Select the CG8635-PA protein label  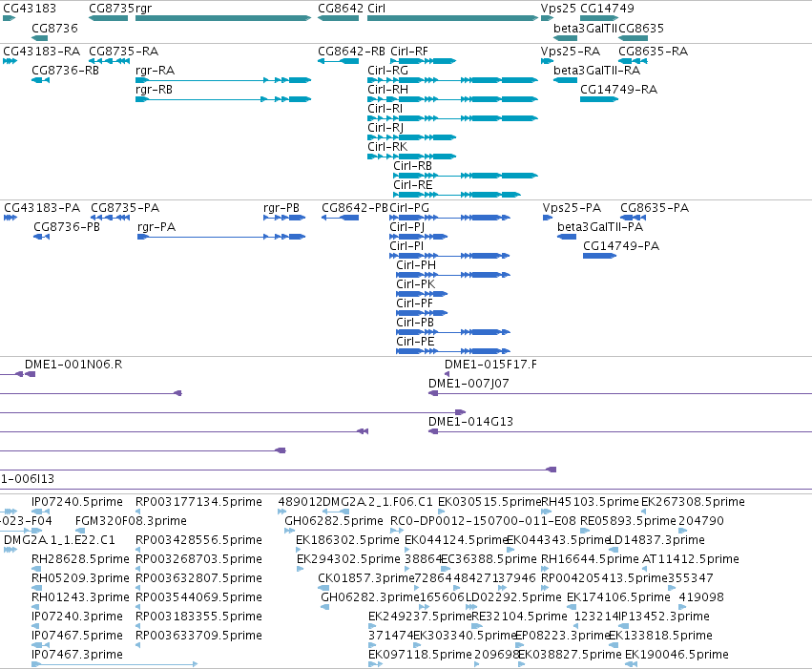656,208
